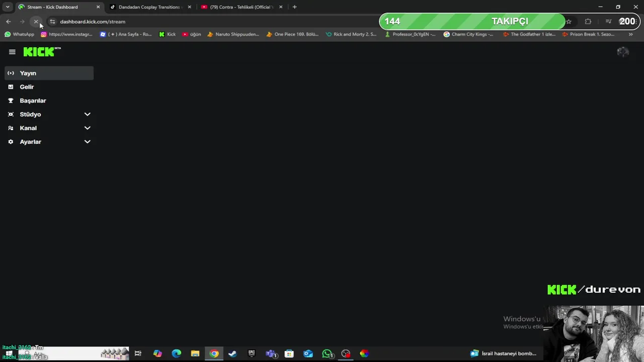Open Microsoft Teams from the taskbar
Image resolution: width=644 pixels, height=362 pixels.
(271, 354)
